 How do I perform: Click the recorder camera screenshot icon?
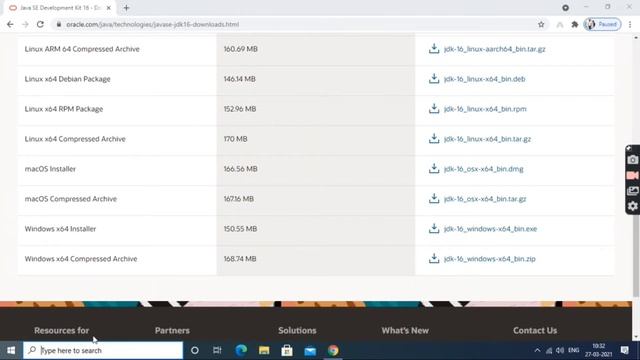coord(633,160)
